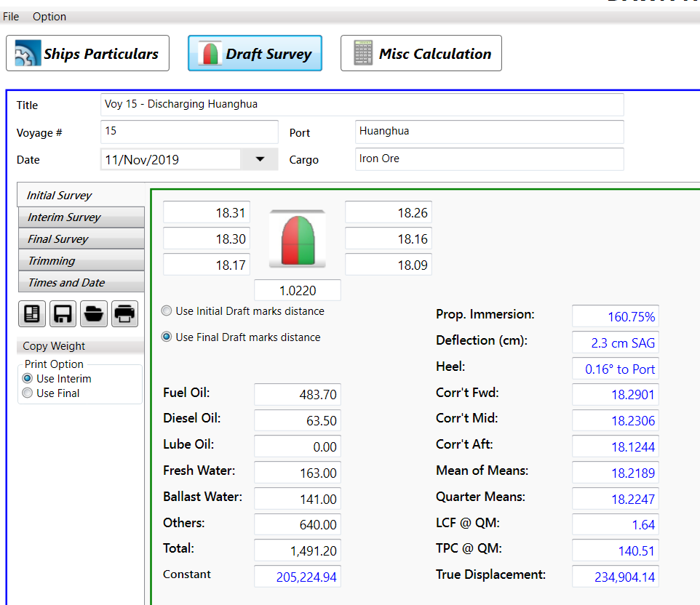Select Use Final Draft marks distance

click(x=167, y=337)
